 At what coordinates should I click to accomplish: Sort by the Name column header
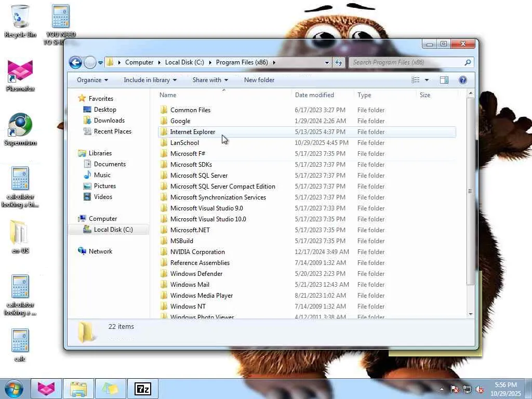tap(224, 95)
